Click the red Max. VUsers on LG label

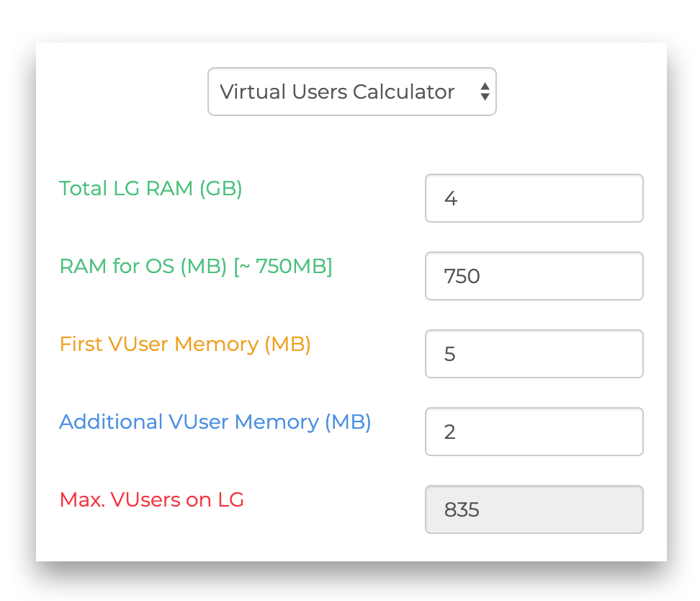coord(151,499)
